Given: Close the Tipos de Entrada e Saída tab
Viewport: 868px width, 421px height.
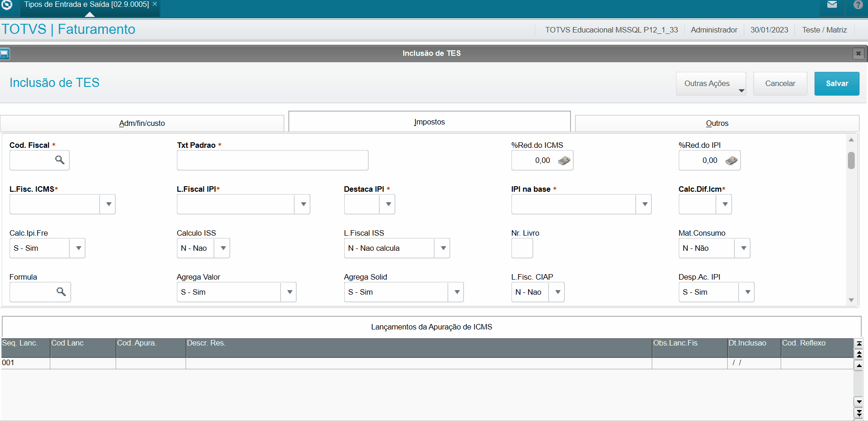Looking at the screenshot, I should [x=155, y=4].
